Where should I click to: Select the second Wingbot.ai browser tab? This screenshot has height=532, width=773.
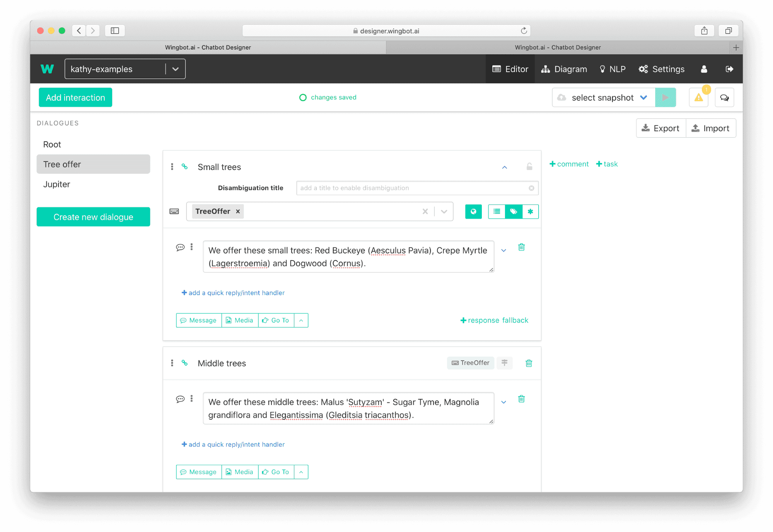coord(558,47)
